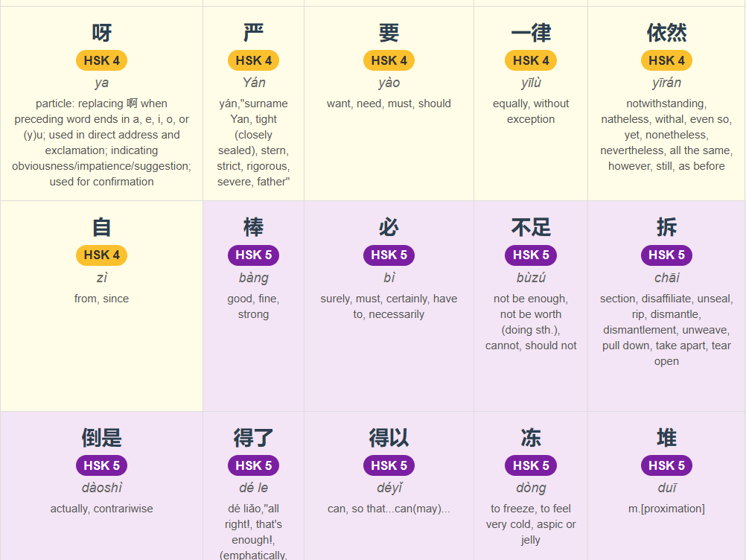This screenshot has height=560, width=746.
Task: Select the 依然 character heading
Action: pyautogui.click(x=666, y=32)
